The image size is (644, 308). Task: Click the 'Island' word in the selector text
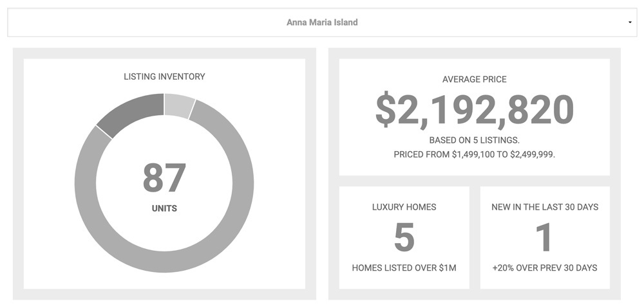[x=346, y=22]
